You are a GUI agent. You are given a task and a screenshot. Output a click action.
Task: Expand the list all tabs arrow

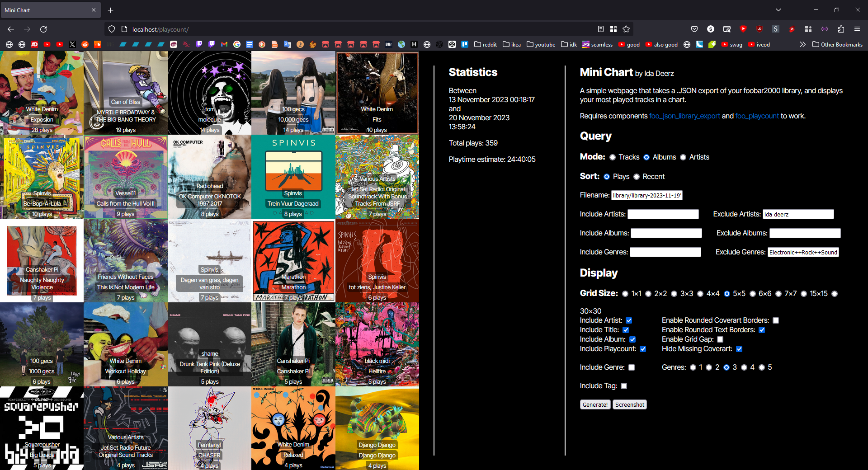778,10
